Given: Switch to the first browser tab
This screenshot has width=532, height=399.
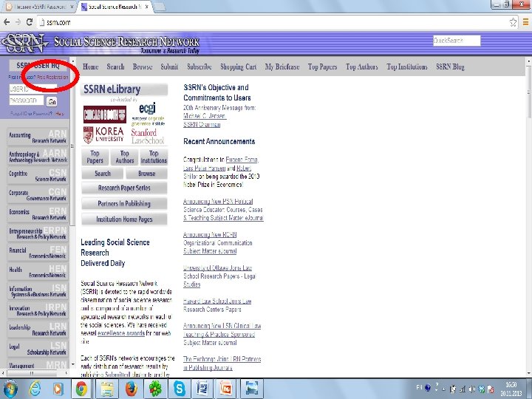Looking at the screenshot, I should pyautogui.click(x=38, y=7).
